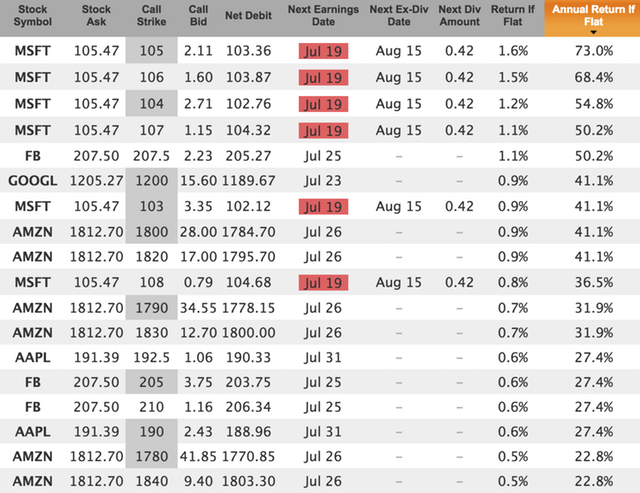Click net debit value 103.36
The image size is (640, 493).
coord(249,51)
